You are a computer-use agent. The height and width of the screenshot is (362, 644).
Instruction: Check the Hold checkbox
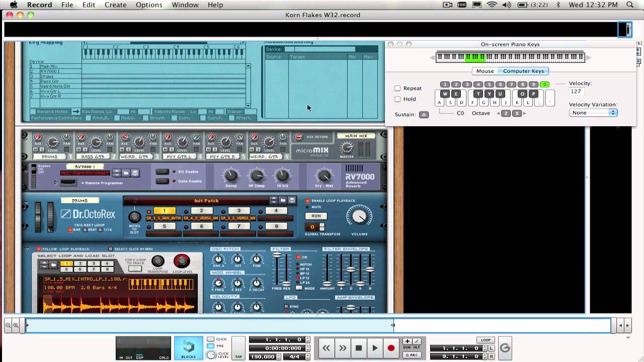click(397, 99)
